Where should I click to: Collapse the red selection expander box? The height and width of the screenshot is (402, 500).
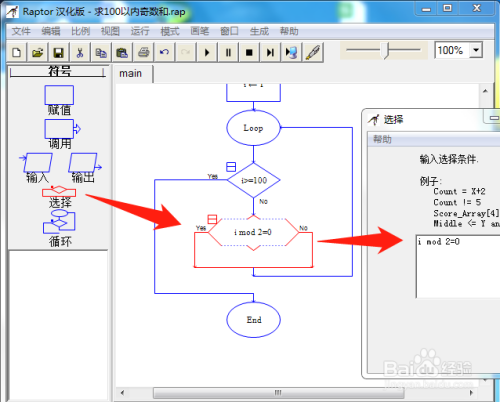(212, 219)
